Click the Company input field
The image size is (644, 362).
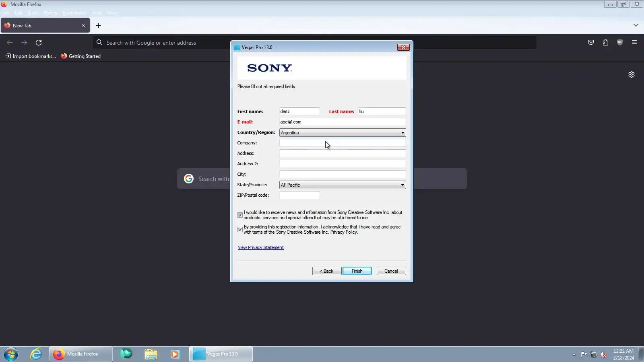343,143
